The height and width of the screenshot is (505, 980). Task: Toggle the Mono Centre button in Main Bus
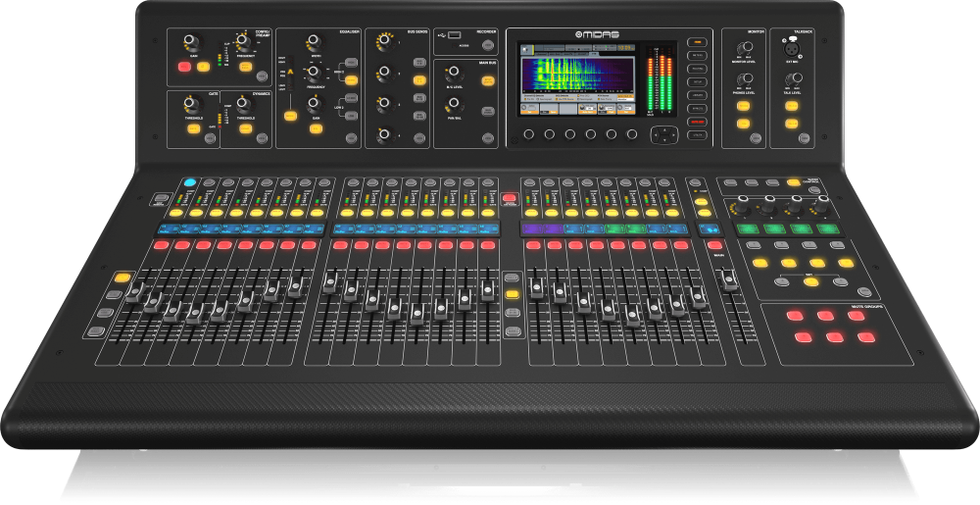click(487, 80)
